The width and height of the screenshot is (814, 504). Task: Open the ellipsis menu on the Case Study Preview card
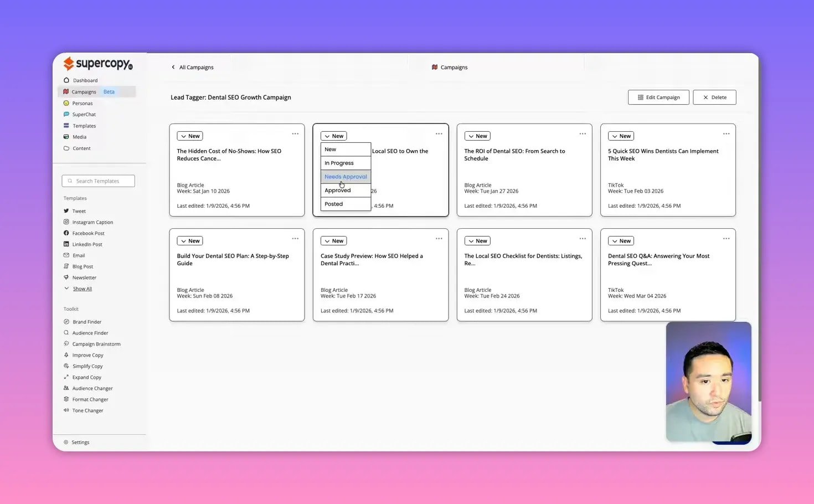tap(439, 238)
